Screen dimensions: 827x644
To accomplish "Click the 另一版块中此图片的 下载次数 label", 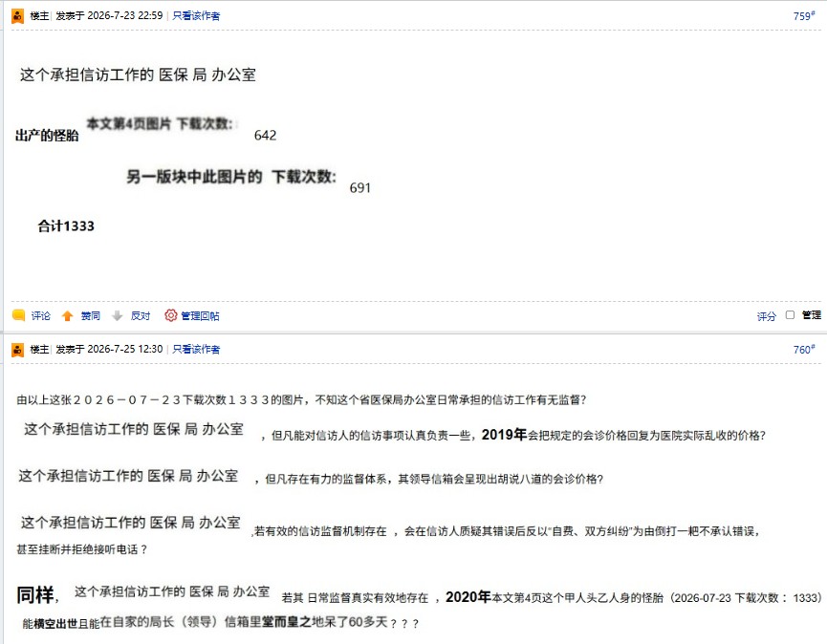I will click(231, 177).
